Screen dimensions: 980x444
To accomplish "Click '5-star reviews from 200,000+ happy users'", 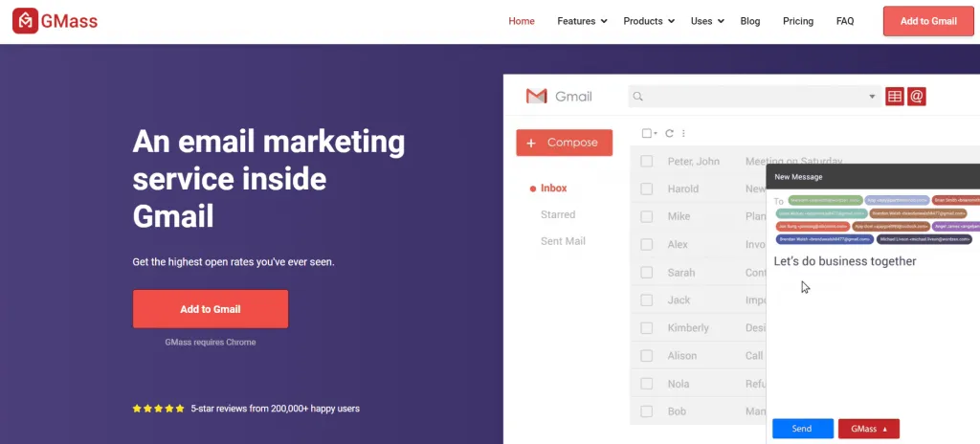I will 275,409.
